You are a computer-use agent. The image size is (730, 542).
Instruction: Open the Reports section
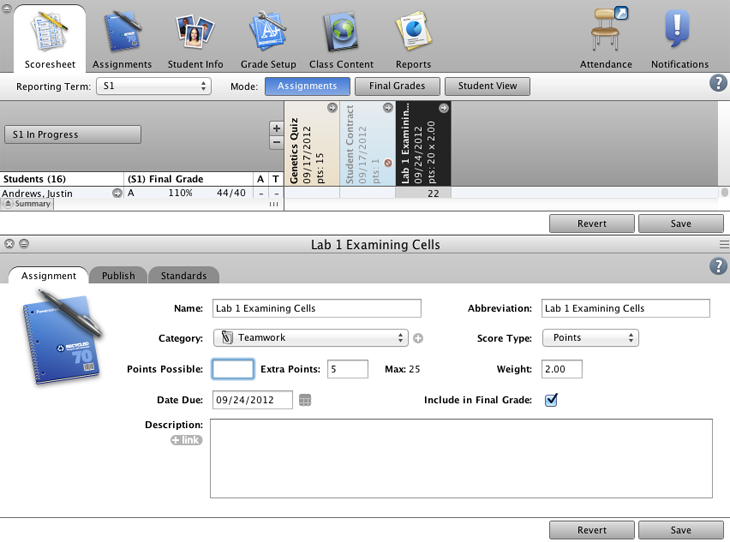coord(413,40)
